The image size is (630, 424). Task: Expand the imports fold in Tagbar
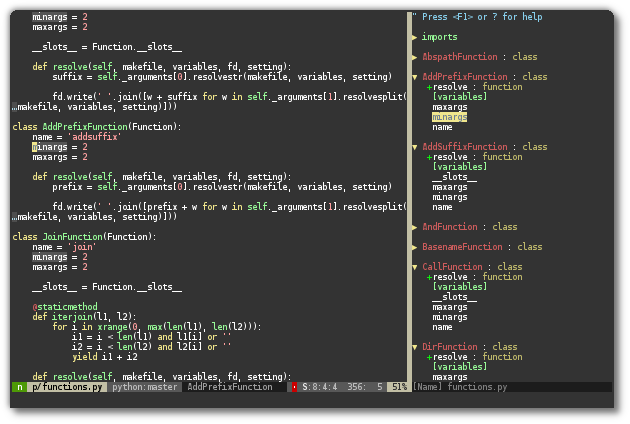415,37
